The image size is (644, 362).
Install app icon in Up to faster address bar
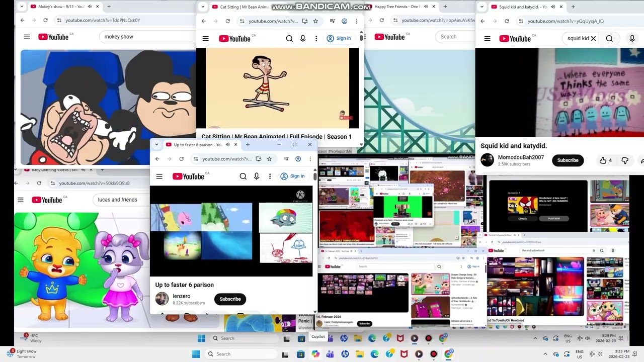(258, 159)
